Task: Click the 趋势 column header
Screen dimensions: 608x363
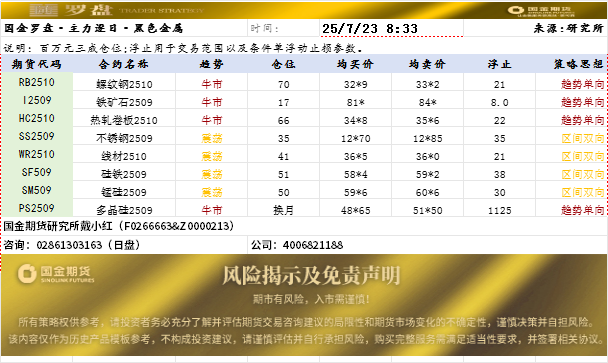Action: 212,64
